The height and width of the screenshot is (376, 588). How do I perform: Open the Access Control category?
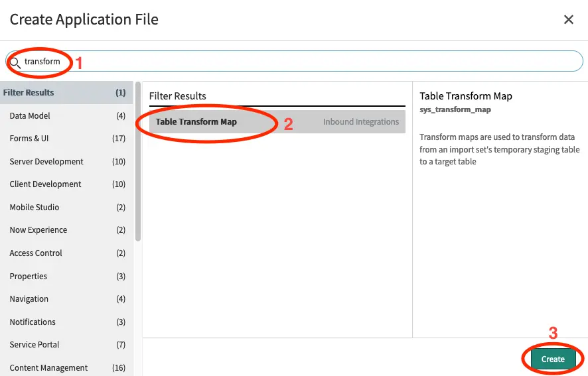[x=65, y=253]
